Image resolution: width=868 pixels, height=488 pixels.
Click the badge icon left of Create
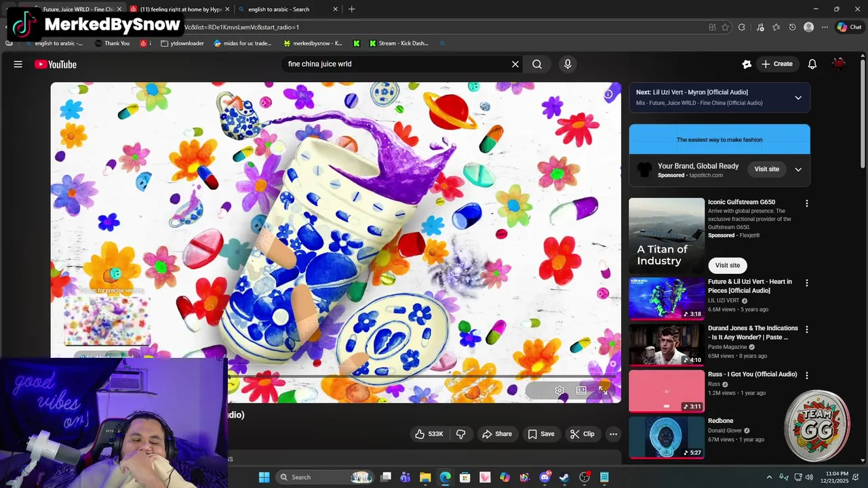(747, 64)
